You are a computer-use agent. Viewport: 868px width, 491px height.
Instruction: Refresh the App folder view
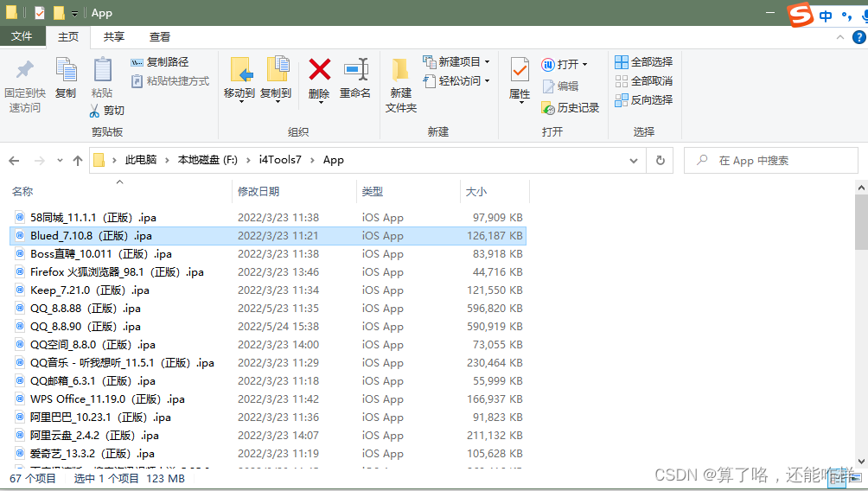pyautogui.click(x=660, y=161)
